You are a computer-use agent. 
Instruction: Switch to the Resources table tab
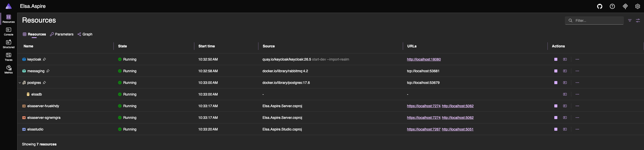[34, 34]
